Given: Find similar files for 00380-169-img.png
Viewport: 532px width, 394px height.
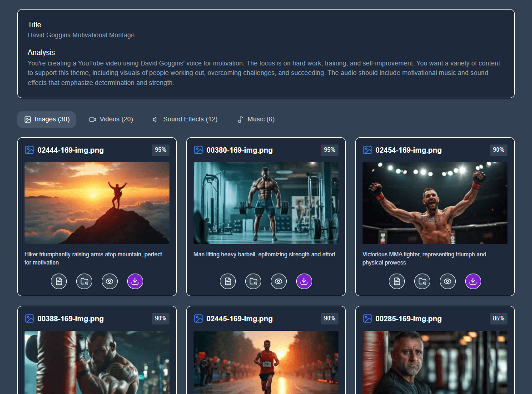Looking at the screenshot, I should pyautogui.click(x=253, y=281).
